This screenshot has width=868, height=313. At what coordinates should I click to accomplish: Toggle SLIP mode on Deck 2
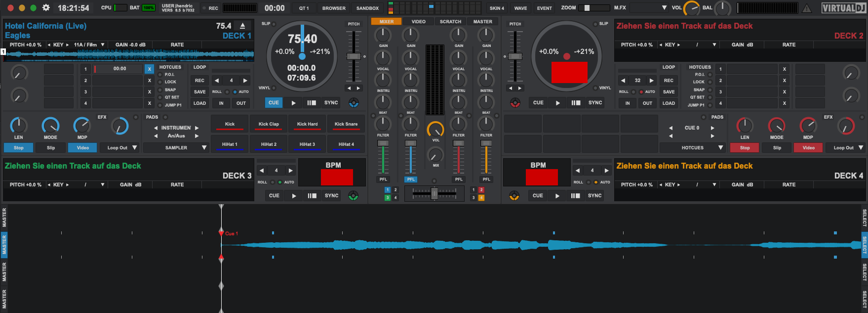click(595, 24)
